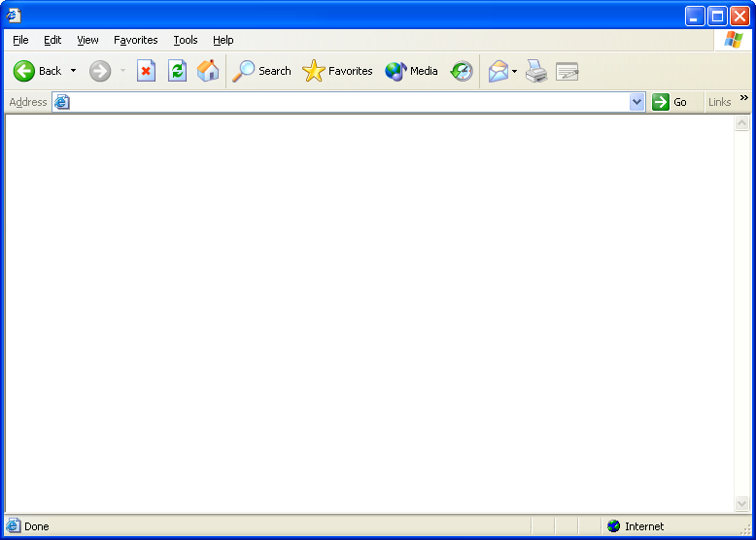Open the Tools menu
The height and width of the screenshot is (540, 756).
(186, 40)
